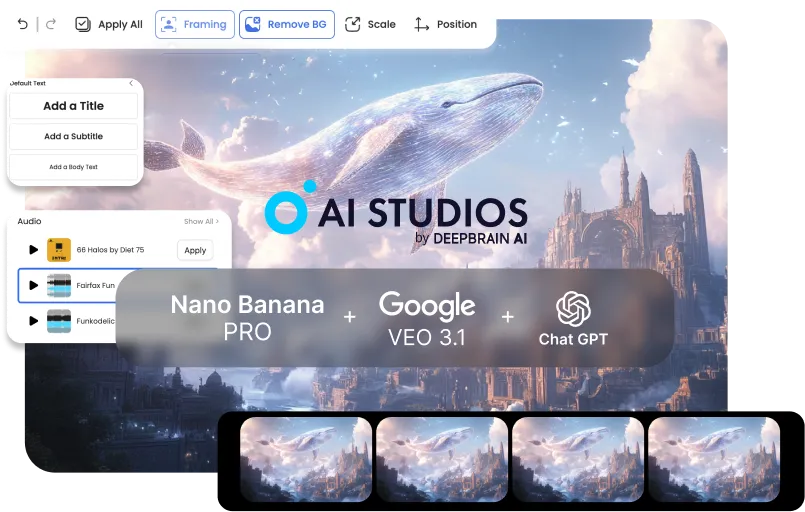Click the Nano Banana PRO text
The image size is (805, 512).
247,317
